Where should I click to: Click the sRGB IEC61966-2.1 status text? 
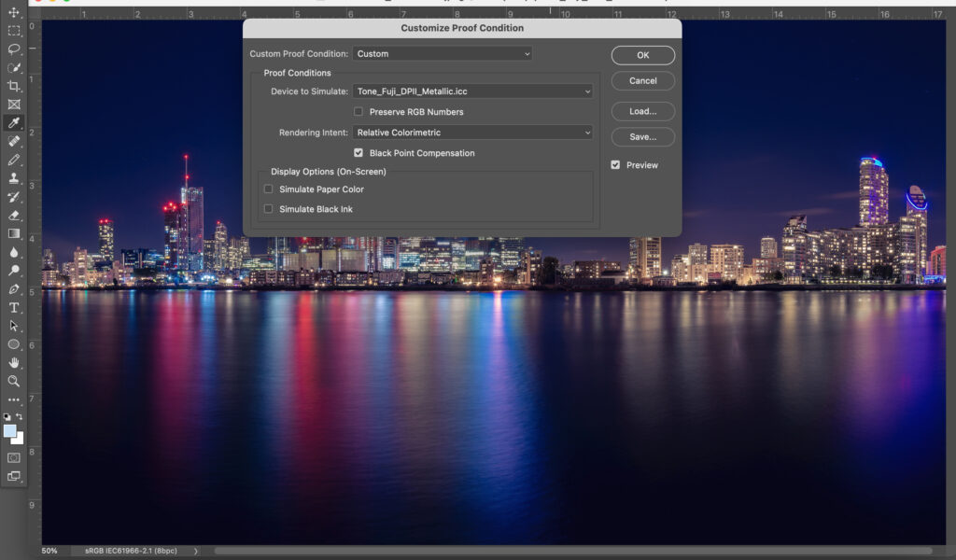coord(131,551)
